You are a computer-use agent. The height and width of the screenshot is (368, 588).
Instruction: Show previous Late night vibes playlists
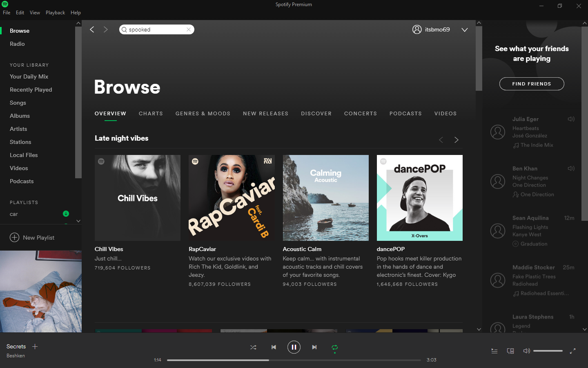[x=441, y=140]
